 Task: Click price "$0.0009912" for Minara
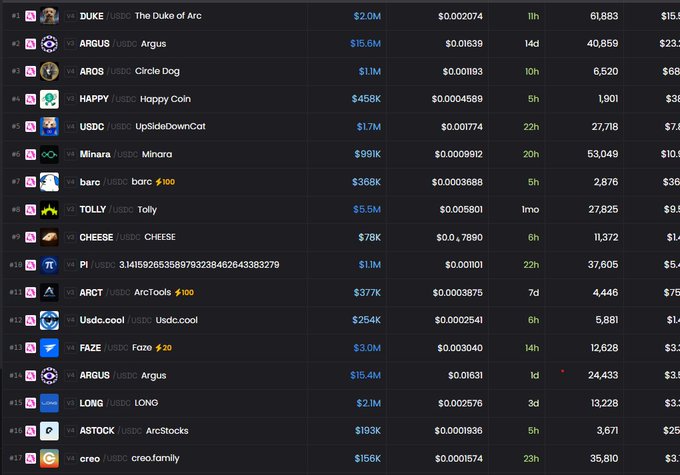459,154
